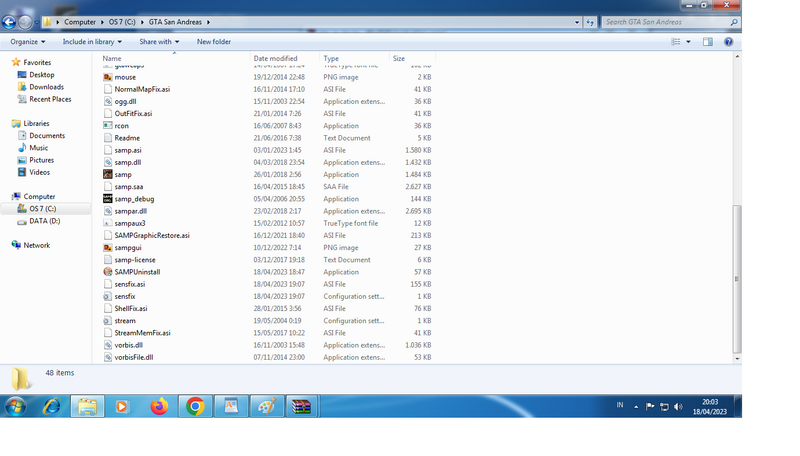800x456 pixels.
Task: Open recent pages dropdown next to Forward
Action: click(36, 22)
